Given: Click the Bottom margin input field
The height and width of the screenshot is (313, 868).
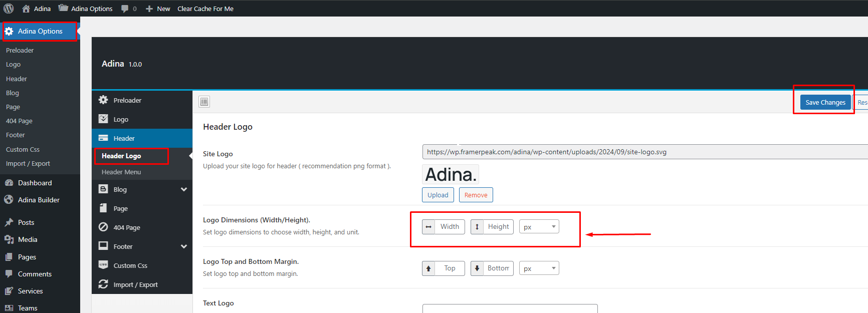Looking at the screenshot, I should pos(498,268).
